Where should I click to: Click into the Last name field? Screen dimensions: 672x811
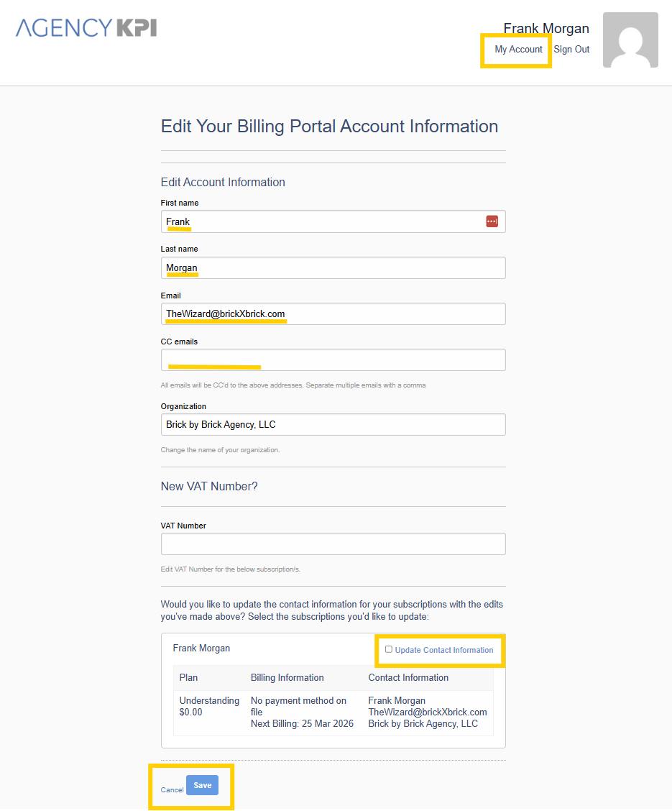(x=333, y=268)
